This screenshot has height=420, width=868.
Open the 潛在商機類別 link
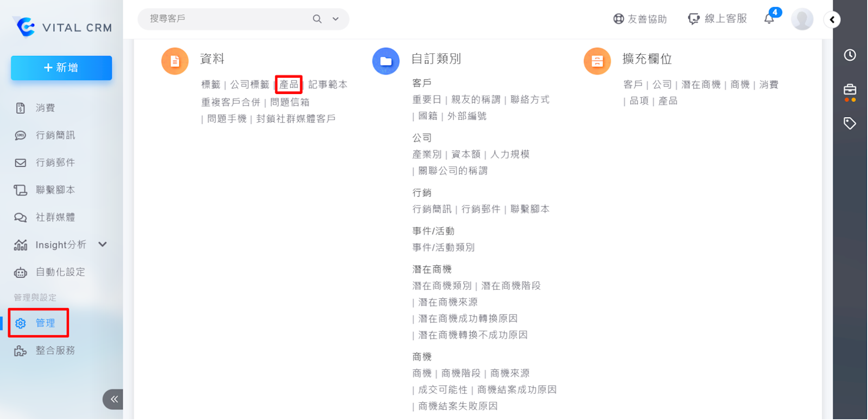[442, 286]
